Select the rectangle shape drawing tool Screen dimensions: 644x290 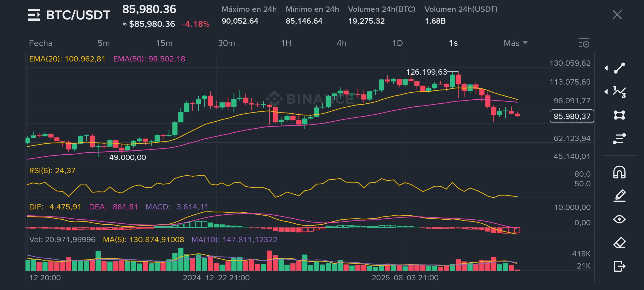(619, 115)
